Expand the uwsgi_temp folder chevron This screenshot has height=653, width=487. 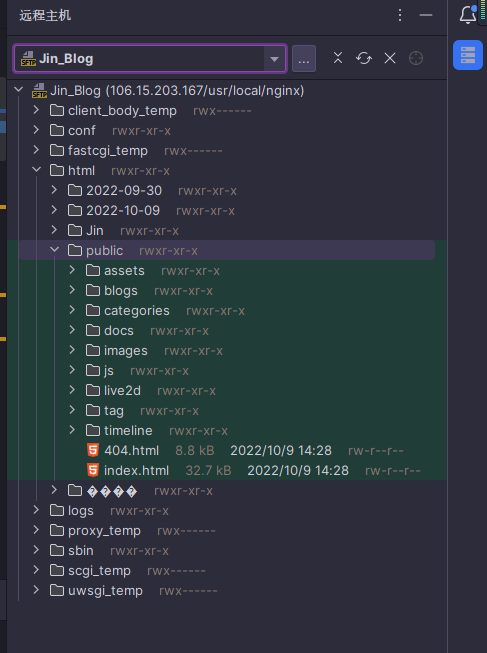(36, 590)
